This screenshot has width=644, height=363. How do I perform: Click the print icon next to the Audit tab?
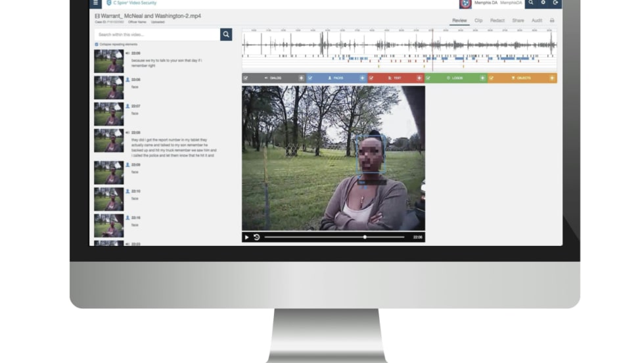(552, 20)
